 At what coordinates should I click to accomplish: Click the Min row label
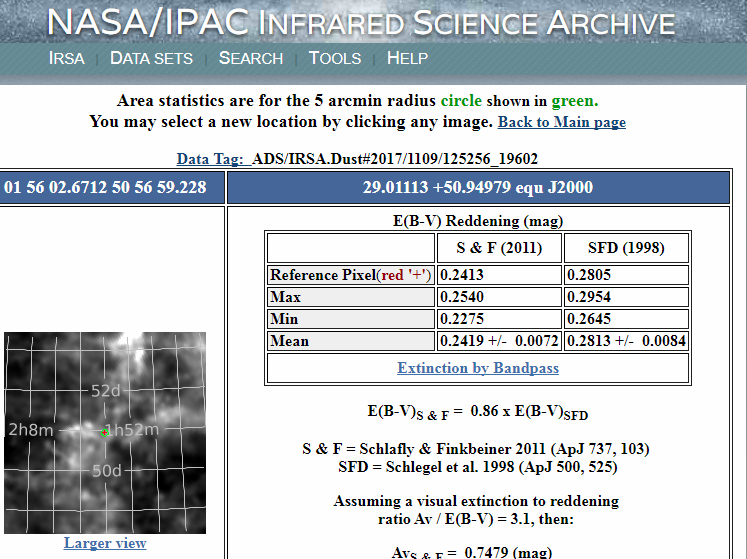(351, 319)
